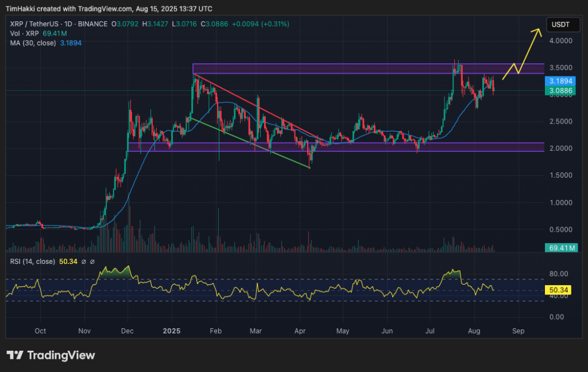Click the 2025 label on time axis
Screen dimensions: 588x372
pyautogui.click(x=172, y=331)
